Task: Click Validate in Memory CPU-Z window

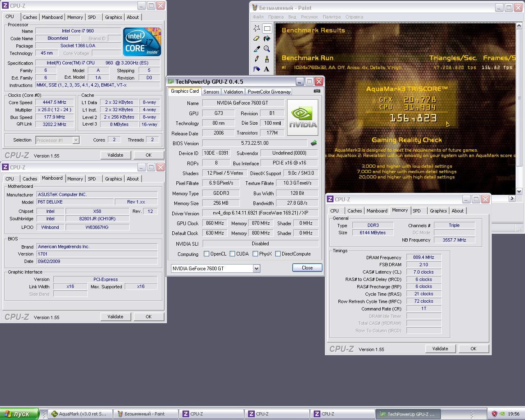Action: [x=440, y=349]
